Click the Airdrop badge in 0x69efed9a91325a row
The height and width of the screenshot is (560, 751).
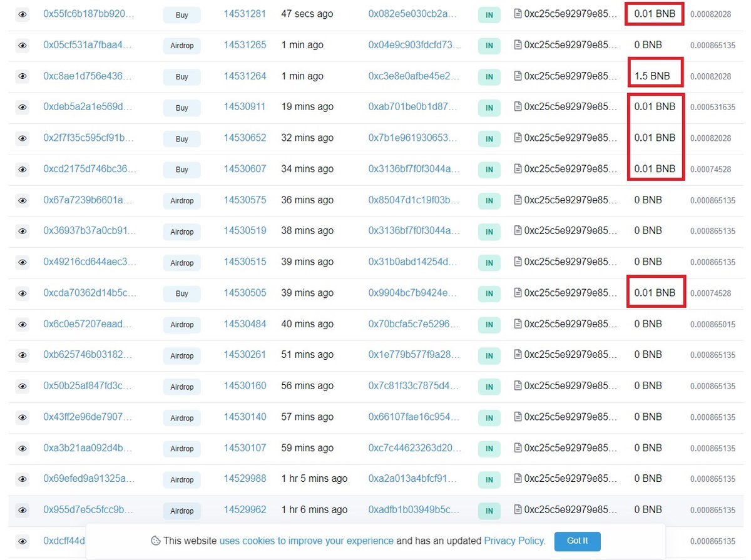[x=182, y=479]
